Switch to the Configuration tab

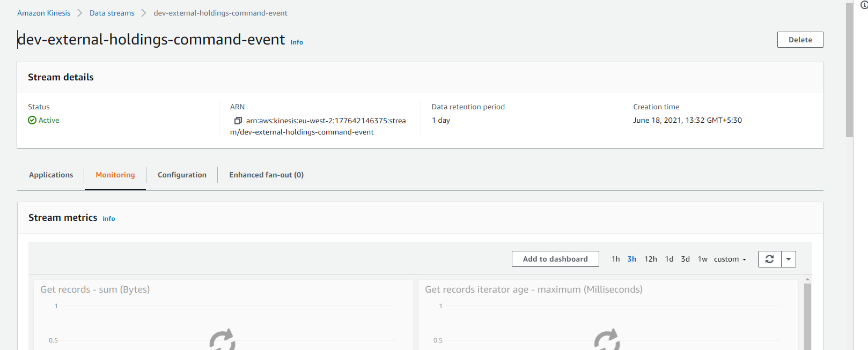click(182, 175)
